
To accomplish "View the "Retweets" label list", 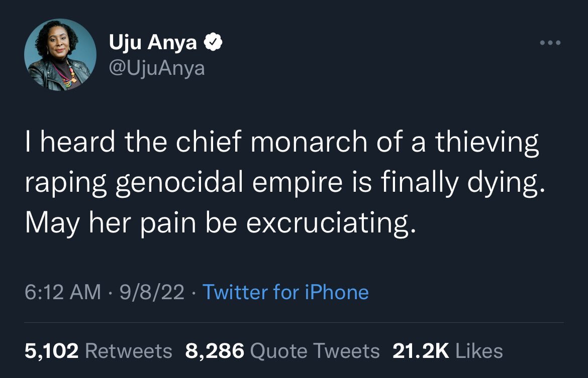I will (x=129, y=351).
